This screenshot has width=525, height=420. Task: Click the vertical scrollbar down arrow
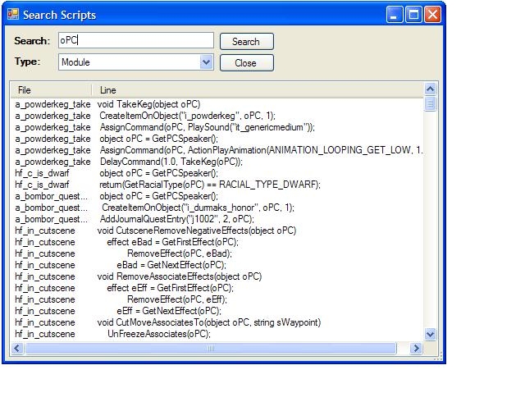[x=431, y=334]
